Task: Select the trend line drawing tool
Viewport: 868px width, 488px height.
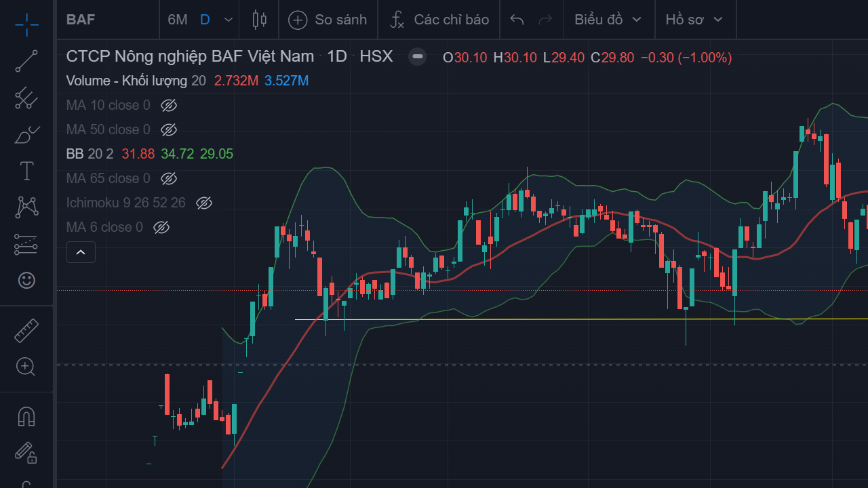Action: click(26, 61)
